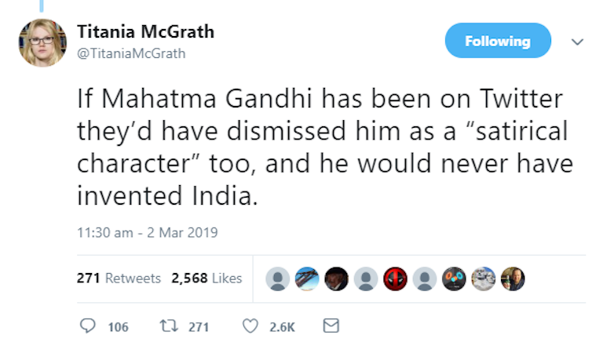Click the envelope direct message icon

click(x=331, y=326)
